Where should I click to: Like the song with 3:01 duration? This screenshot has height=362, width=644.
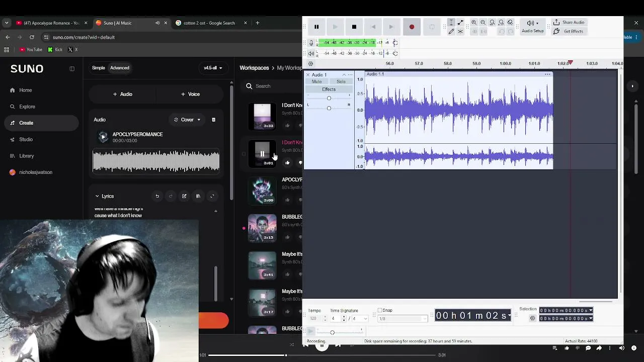pos(287,162)
